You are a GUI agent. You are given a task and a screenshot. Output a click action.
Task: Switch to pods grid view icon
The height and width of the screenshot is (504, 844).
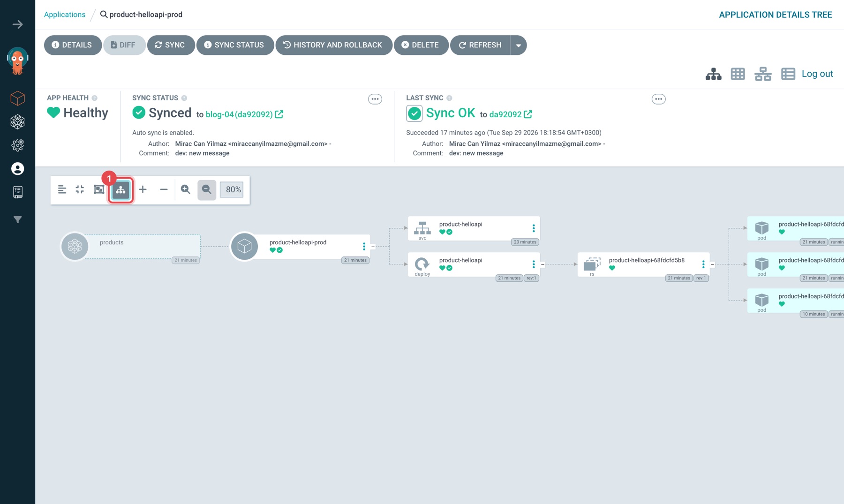[738, 74]
